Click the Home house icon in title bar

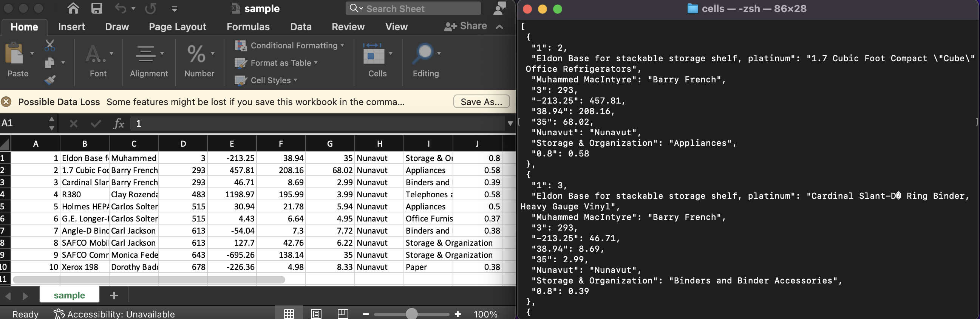[x=73, y=8]
